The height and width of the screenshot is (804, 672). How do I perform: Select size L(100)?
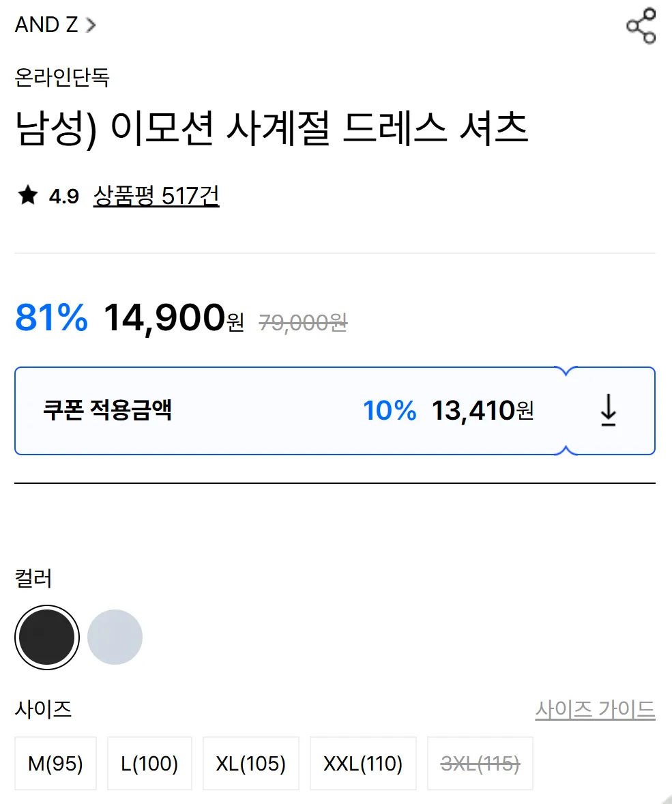click(x=149, y=763)
